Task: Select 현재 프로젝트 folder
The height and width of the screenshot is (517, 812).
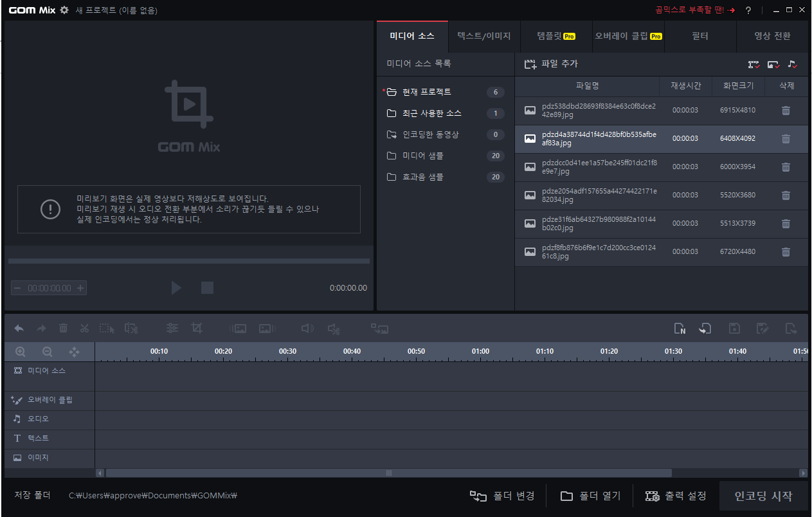Action: pyautogui.click(x=445, y=92)
